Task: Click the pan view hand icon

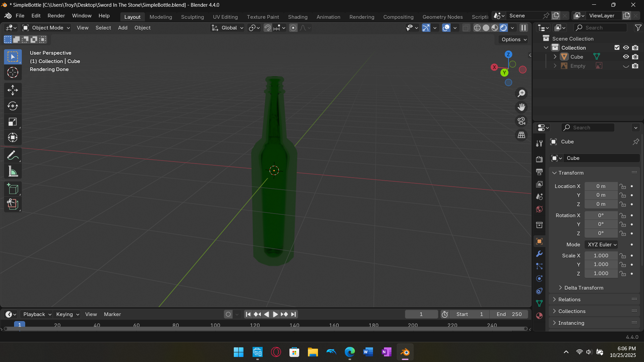Action: point(521,107)
